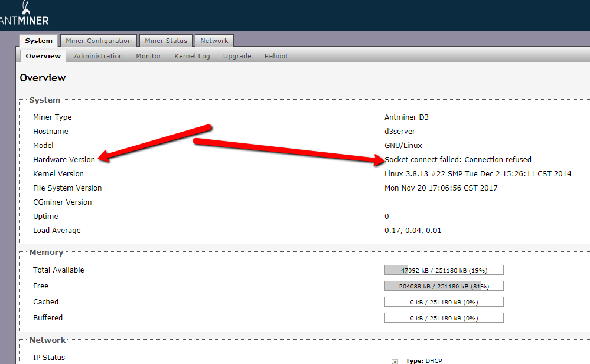Open the Administration subtab
Image resolution: width=590 pixels, height=364 pixels.
[98, 56]
